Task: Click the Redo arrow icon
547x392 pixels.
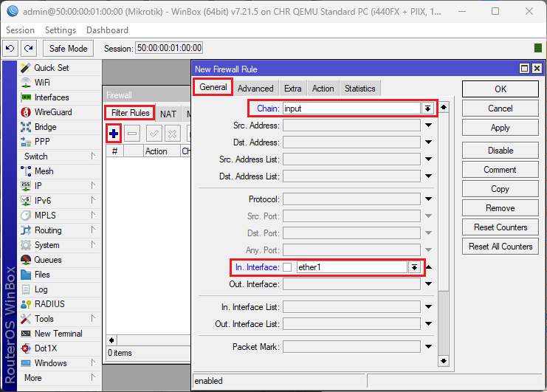Action: click(29, 48)
